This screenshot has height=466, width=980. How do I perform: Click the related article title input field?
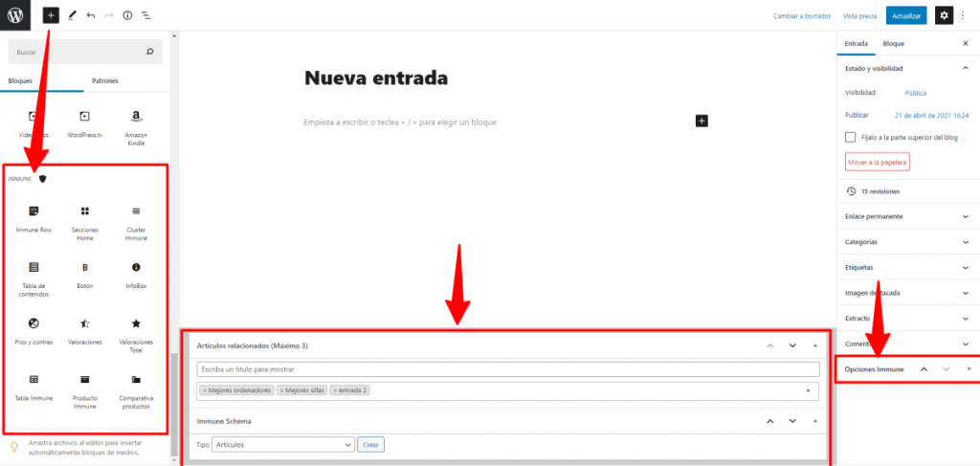[x=507, y=369]
